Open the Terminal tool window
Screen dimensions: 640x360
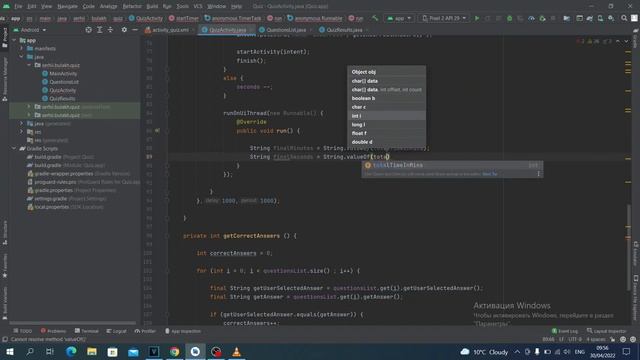[87, 331]
